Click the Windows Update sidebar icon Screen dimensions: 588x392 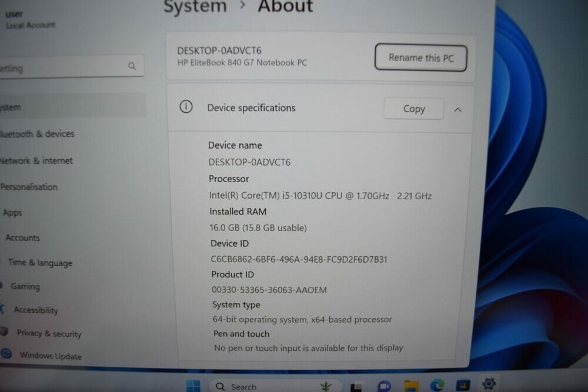pos(6,353)
